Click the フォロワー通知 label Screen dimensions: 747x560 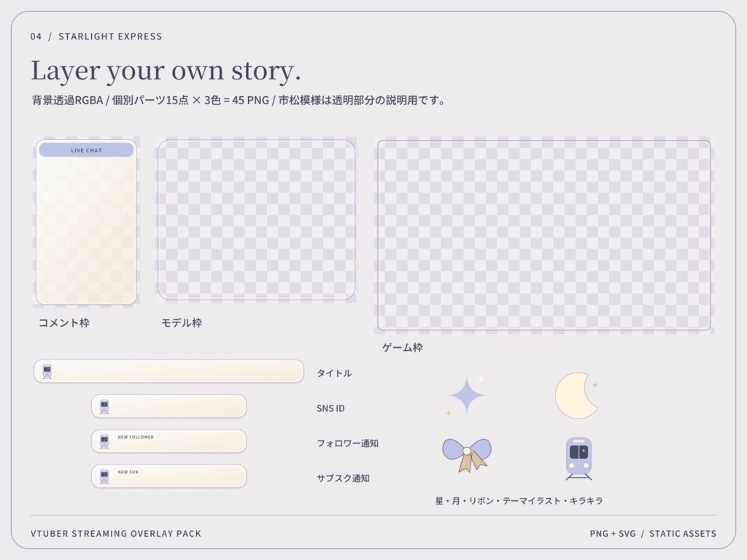tap(348, 443)
